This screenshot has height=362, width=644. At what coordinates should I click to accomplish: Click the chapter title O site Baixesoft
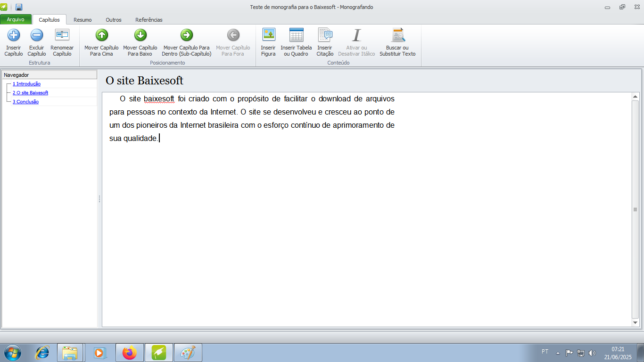[144, 81]
